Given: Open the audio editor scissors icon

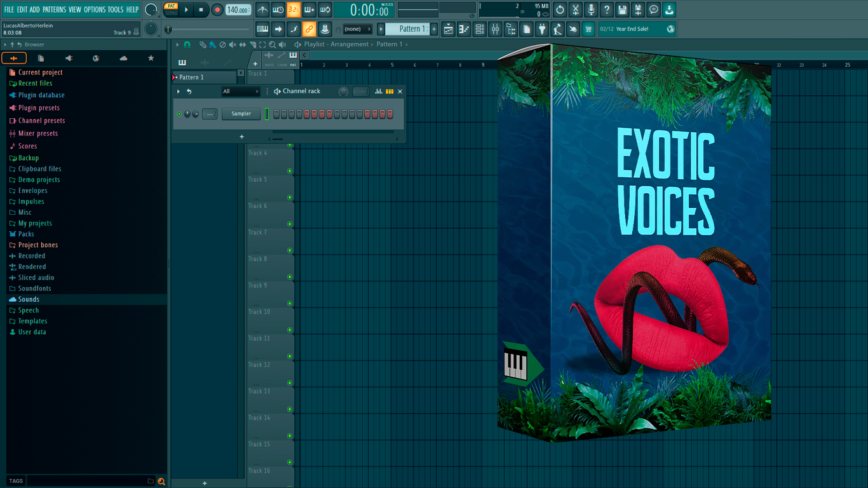Looking at the screenshot, I should (x=576, y=10).
